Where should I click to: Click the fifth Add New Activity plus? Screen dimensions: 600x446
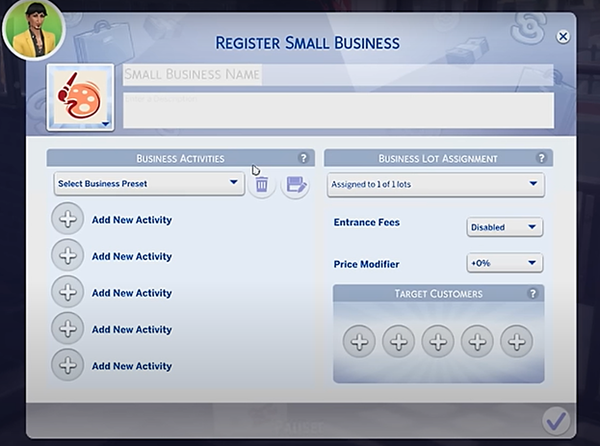(x=68, y=366)
